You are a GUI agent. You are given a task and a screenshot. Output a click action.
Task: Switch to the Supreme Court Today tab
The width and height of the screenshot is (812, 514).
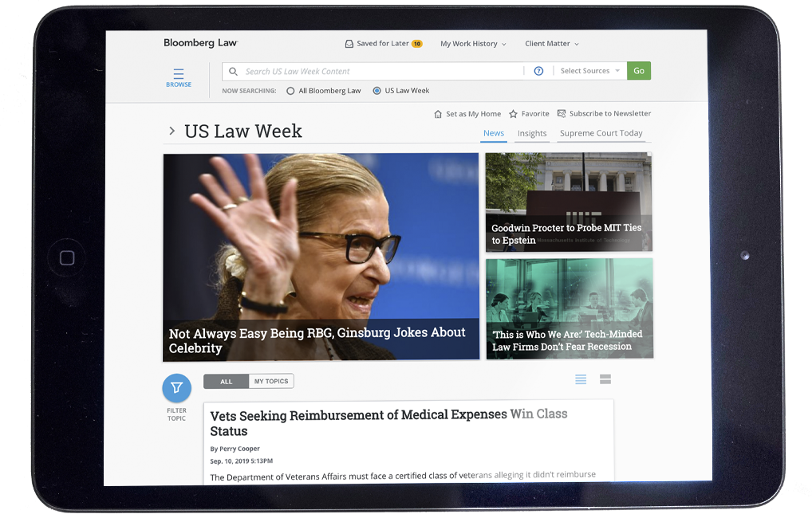pyautogui.click(x=601, y=133)
